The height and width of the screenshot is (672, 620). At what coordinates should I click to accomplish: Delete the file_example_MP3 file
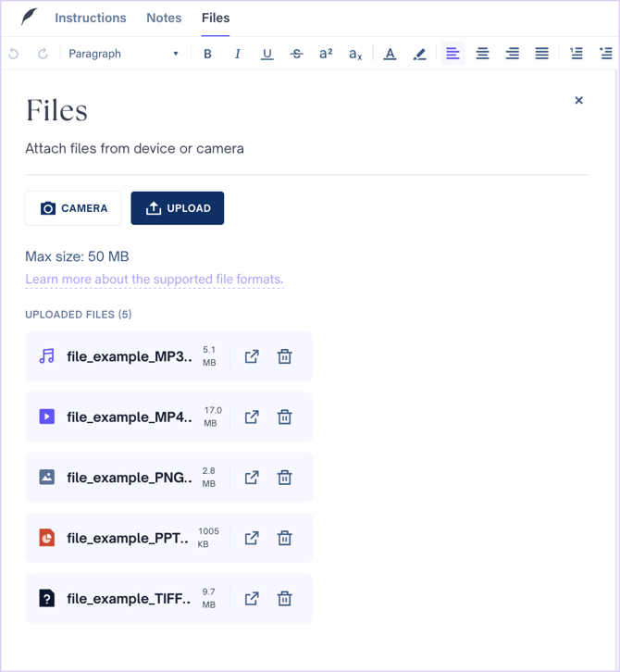click(285, 356)
